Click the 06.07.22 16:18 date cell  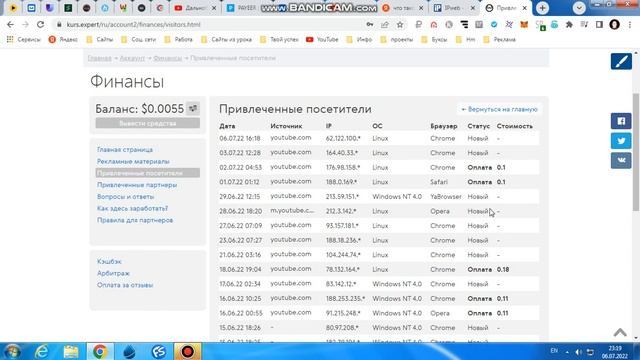(240, 138)
